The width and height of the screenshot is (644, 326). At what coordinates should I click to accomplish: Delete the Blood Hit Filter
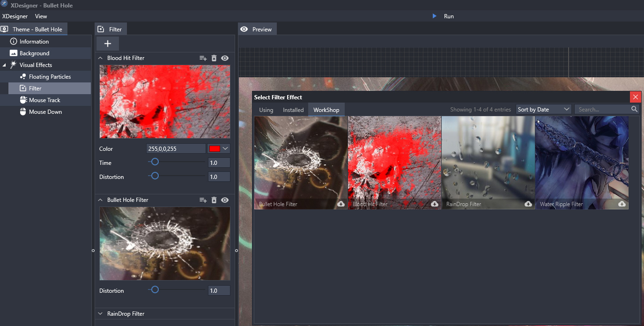click(x=214, y=58)
